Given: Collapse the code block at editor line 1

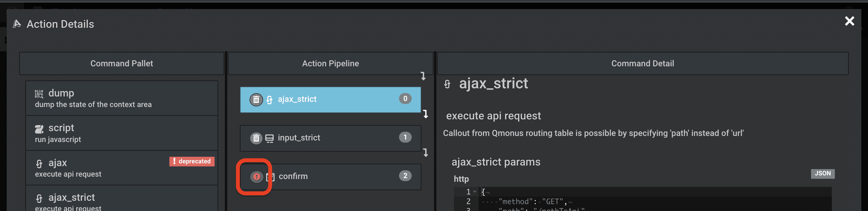Looking at the screenshot, I should click(x=474, y=192).
